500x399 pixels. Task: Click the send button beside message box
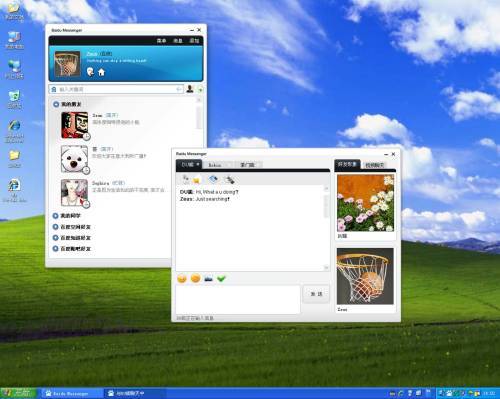(316, 294)
